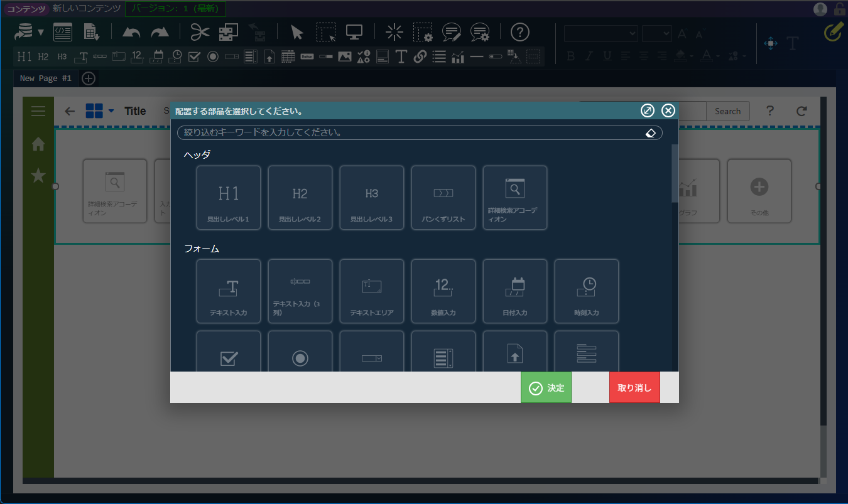The width and height of the screenshot is (848, 504).
Task: Choose the テキスト入力 part tile
Action: (229, 291)
